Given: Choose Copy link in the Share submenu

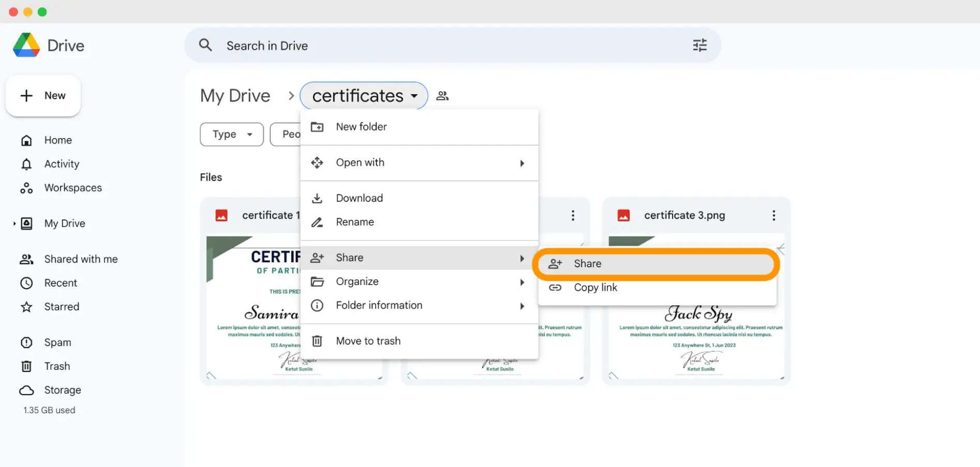Looking at the screenshot, I should (595, 288).
